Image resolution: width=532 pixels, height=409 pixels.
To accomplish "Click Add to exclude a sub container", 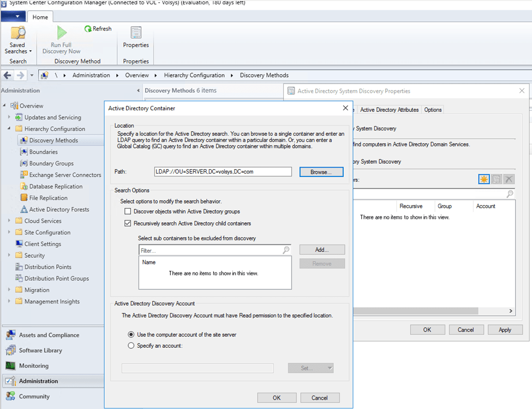I will (x=322, y=250).
